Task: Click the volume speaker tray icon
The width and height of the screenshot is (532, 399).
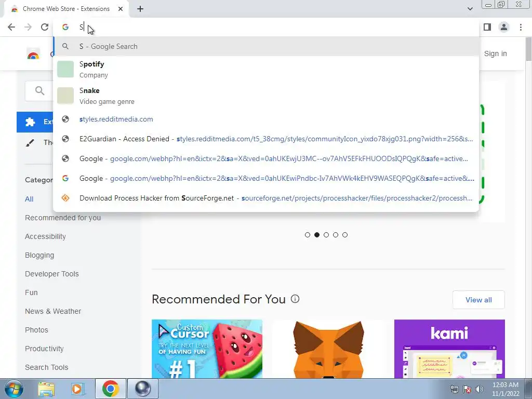Action: (480, 389)
